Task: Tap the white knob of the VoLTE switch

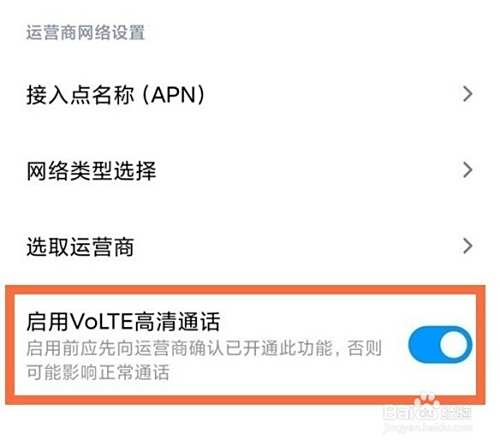Action: tap(454, 345)
